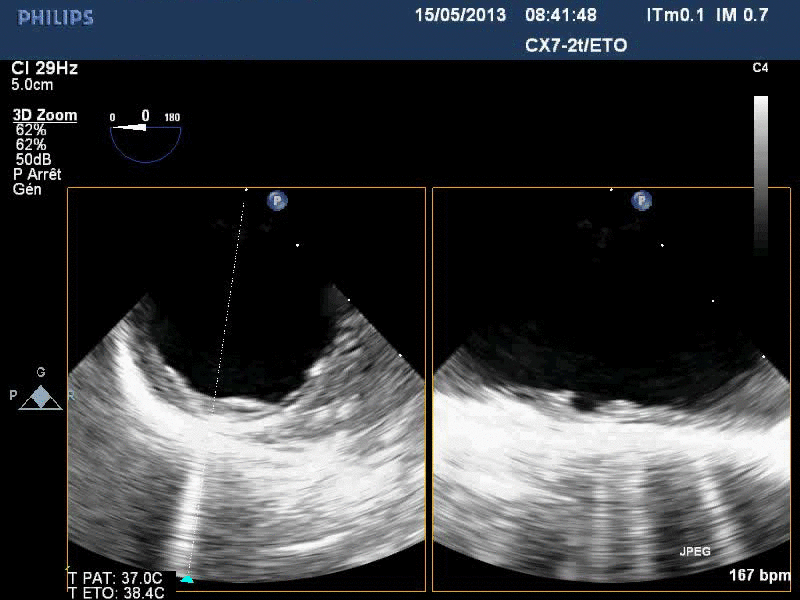800x600 pixels.
Task: Click the grayscale bar
Action: [761, 176]
